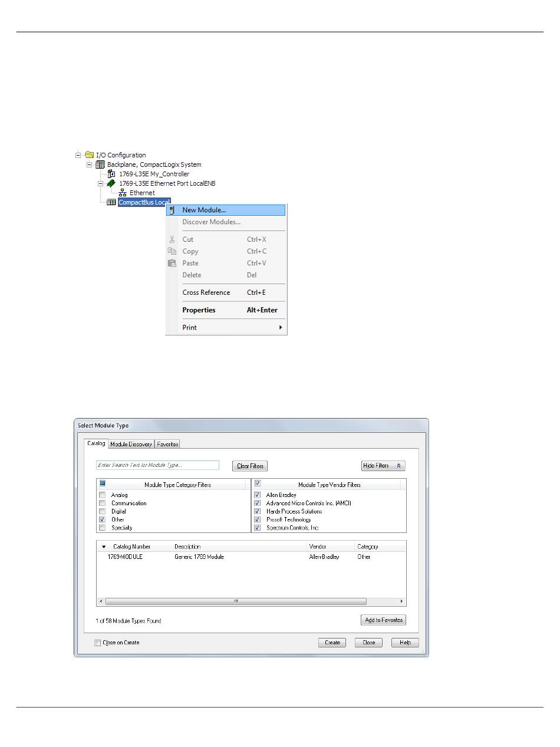Click the sort arrow beside Catalog Number
560x747 pixels.
click(x=104, y=547)
